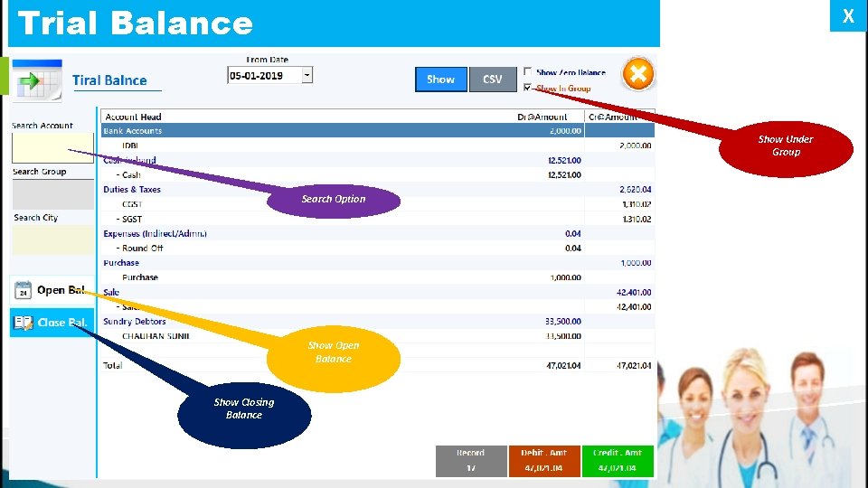
Task: Select the Duties & Taxes group row
Action: click(378, 189)
